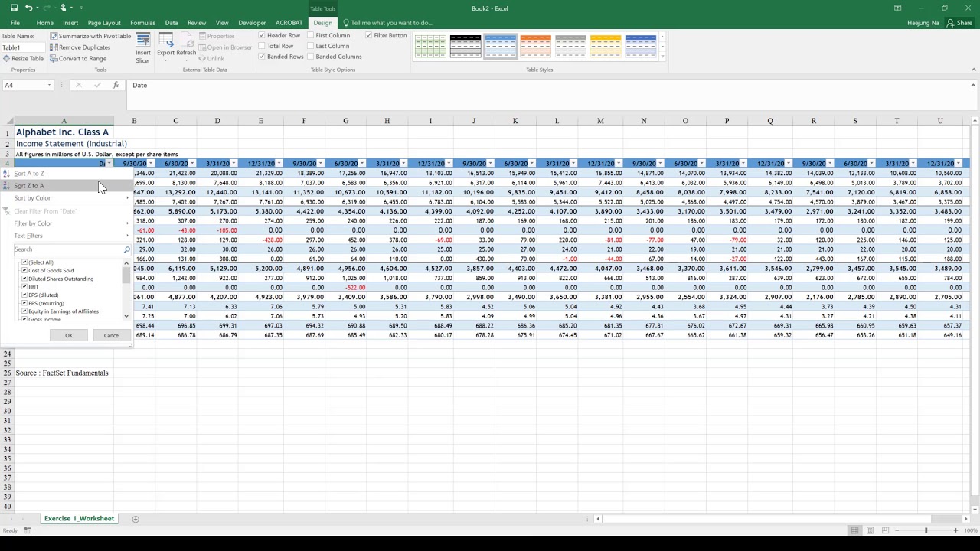The image size is (980, 551).
Task: Expand the table styles gallery
Action: point(662,57)
